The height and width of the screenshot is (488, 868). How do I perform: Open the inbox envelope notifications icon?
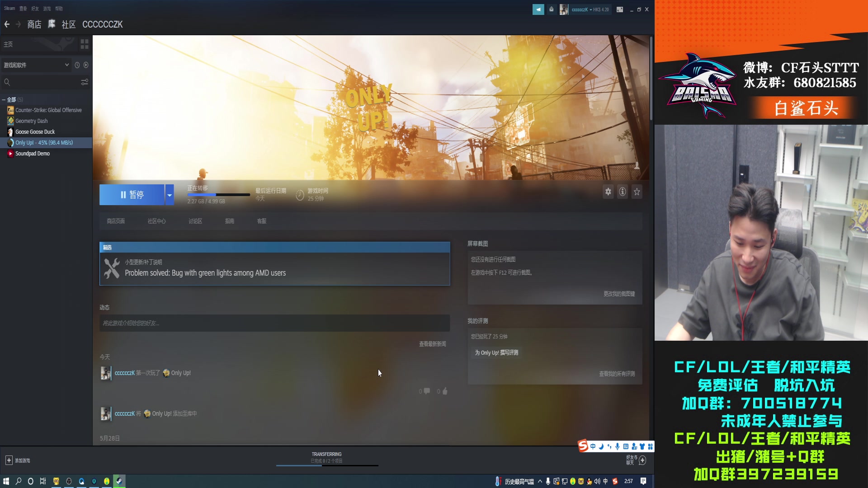click(551, 9)
